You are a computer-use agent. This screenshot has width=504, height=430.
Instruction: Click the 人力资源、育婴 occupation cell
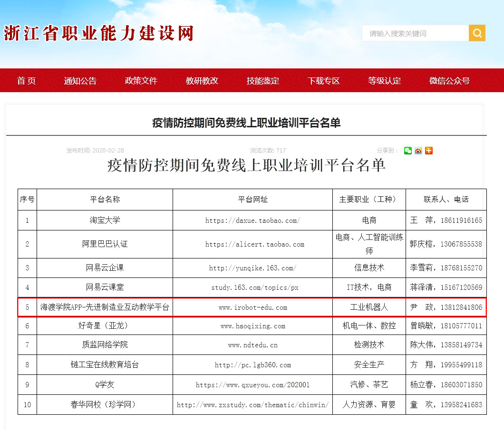tap(369, 404)
